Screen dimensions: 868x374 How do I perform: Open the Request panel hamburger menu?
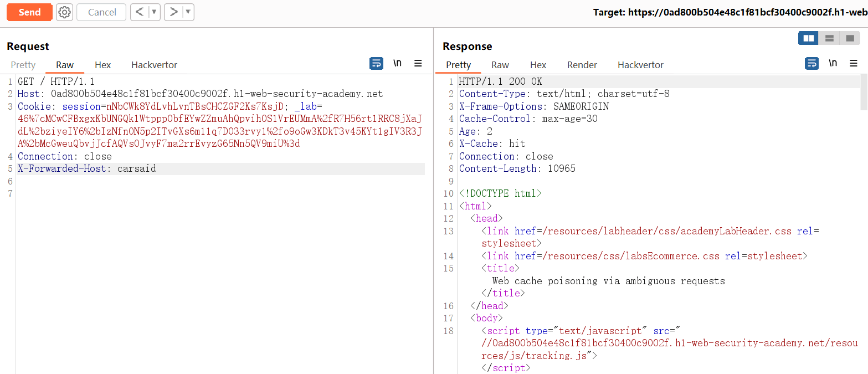(x=418, y=64)
